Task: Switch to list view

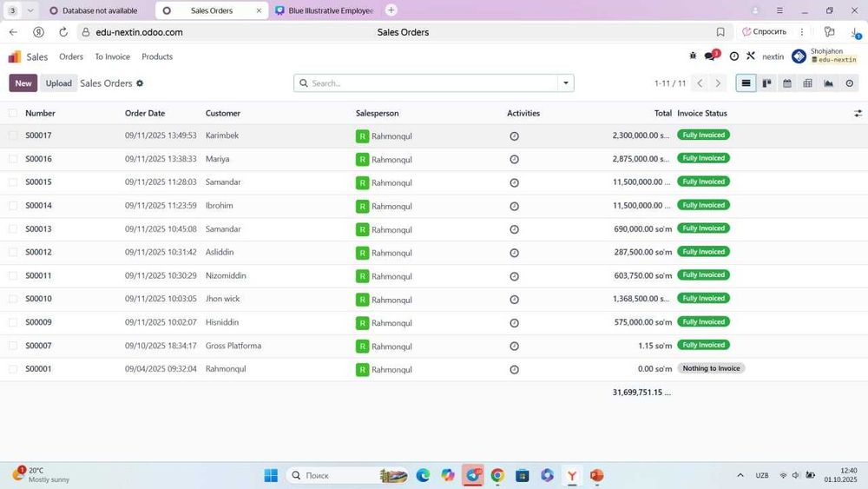Action: click(x=746, y=83)
